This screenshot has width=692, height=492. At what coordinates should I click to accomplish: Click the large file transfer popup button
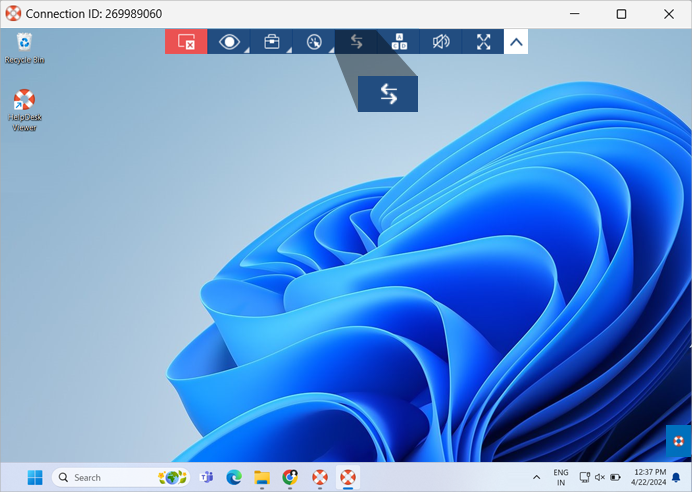click(x=388, y=94)
